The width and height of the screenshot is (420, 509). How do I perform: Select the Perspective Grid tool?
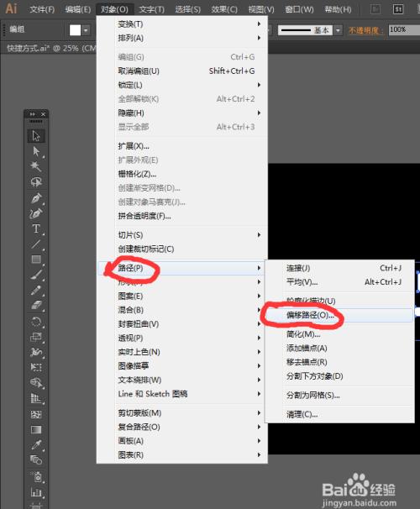(36, 399)
